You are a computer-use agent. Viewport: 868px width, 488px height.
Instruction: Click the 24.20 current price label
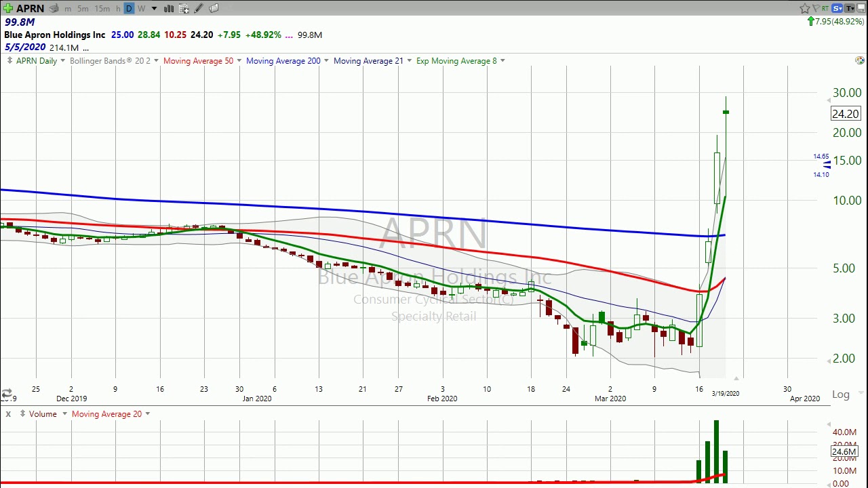click(845, 114)
